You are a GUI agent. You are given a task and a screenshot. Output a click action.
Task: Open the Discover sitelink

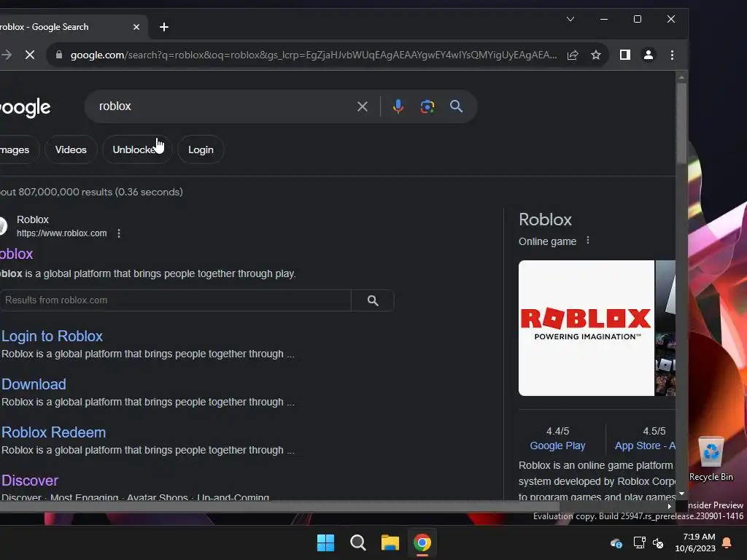29,481
